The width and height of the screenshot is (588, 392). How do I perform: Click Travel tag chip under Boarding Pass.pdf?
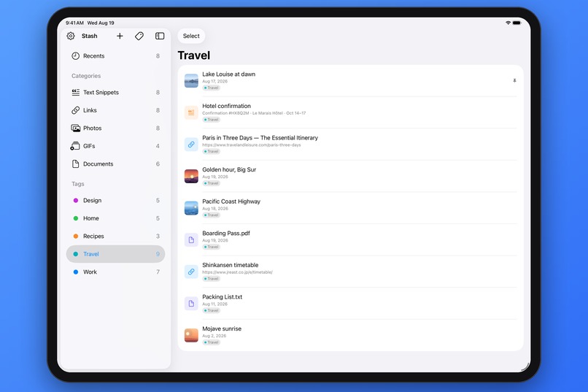pos(212,247)
